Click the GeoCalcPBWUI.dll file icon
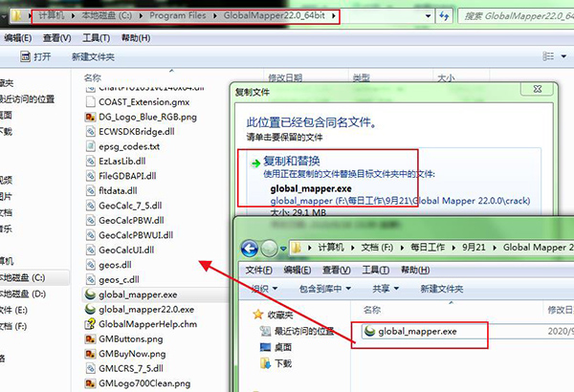The height and width of the screenshot is (392, 574). (90, 235)
